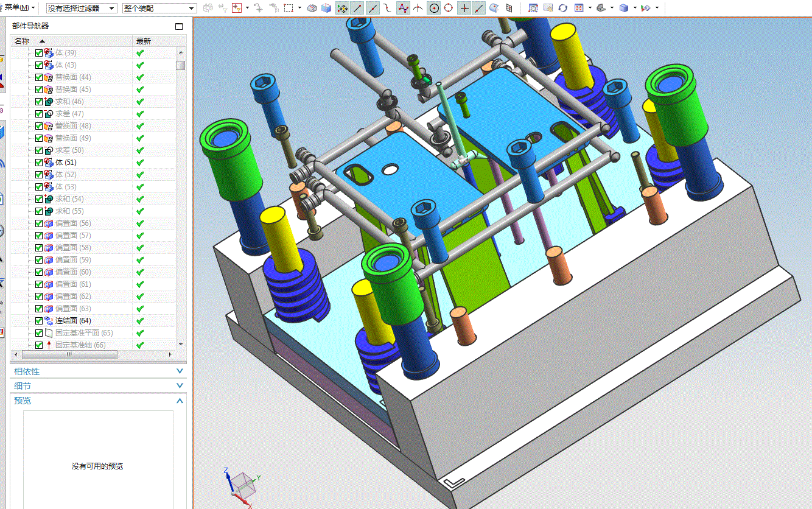Uncheck the 求和 (46) checkbox
This screenshot has width=812, height=509.
(39, 102)
